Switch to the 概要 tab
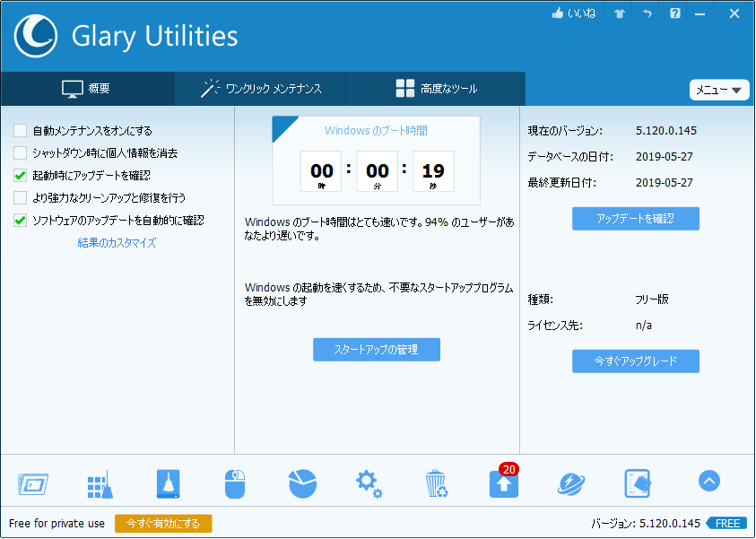This screenshot has width=756, height=539. click(x=87, y=89)
